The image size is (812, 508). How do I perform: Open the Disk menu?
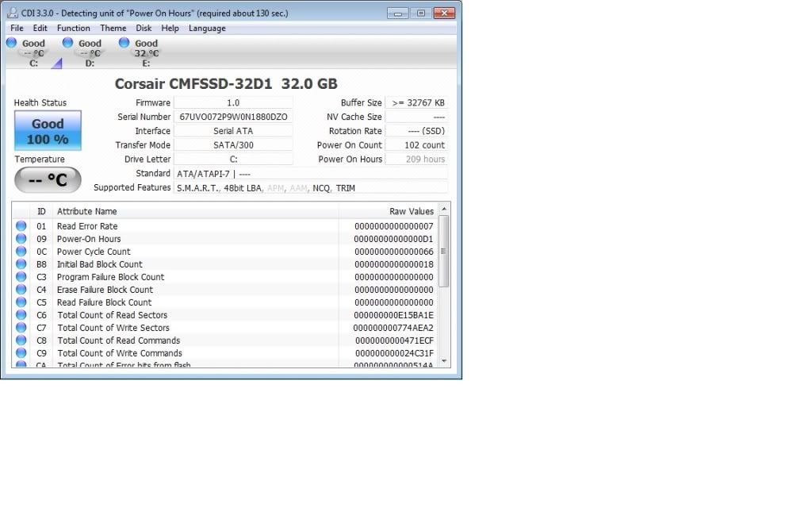[144, 28]
